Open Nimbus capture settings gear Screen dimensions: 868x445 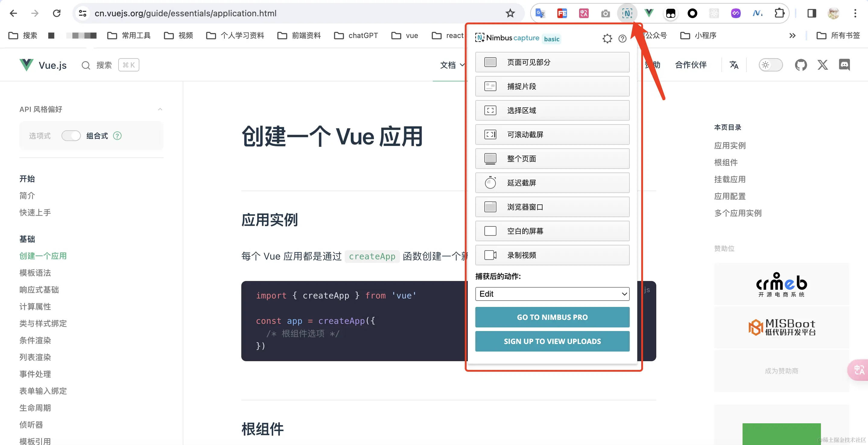pyautogui.click(x=607, y=39)
